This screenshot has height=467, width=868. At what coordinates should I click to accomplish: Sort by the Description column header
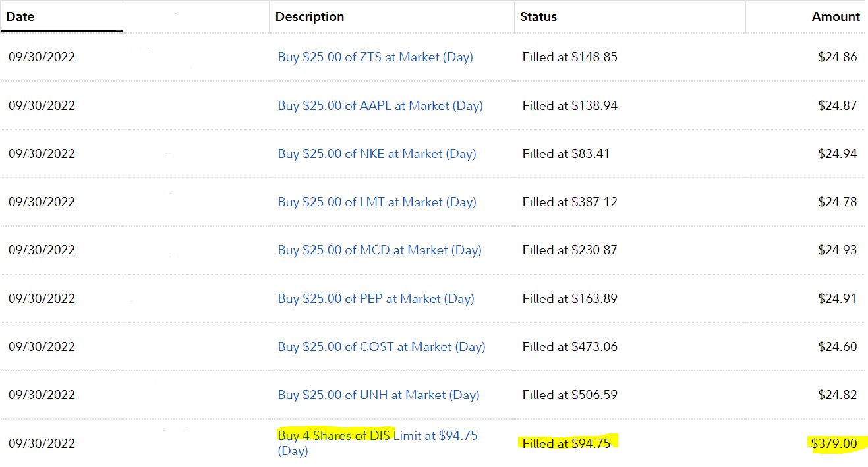click(x=310, y=16)
